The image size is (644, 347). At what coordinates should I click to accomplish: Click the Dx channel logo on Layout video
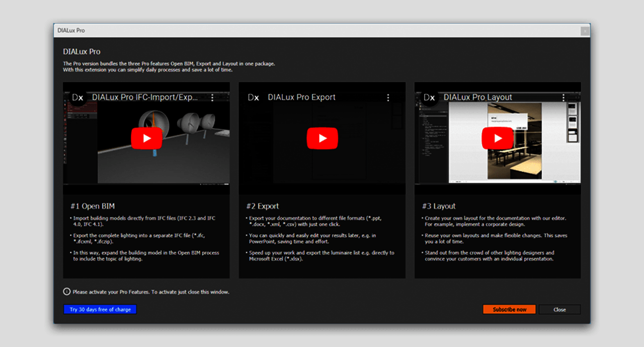tap(429, 98)
